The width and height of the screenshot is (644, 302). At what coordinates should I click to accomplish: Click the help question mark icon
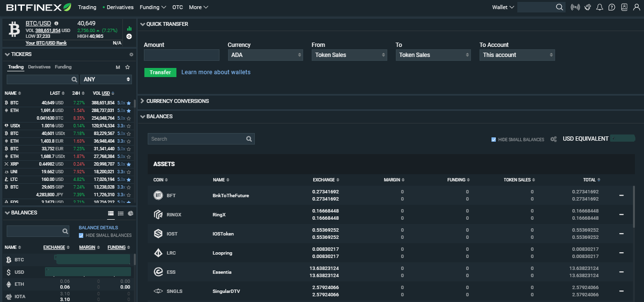(611, 7)
